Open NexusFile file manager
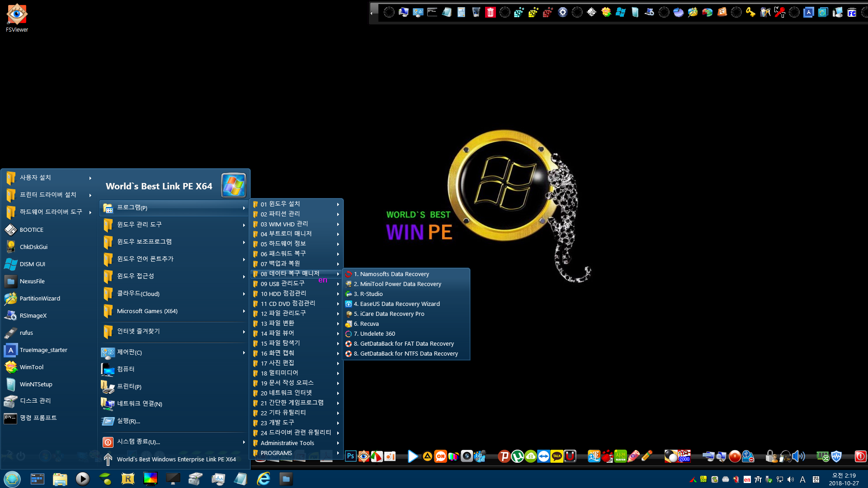 49,281
